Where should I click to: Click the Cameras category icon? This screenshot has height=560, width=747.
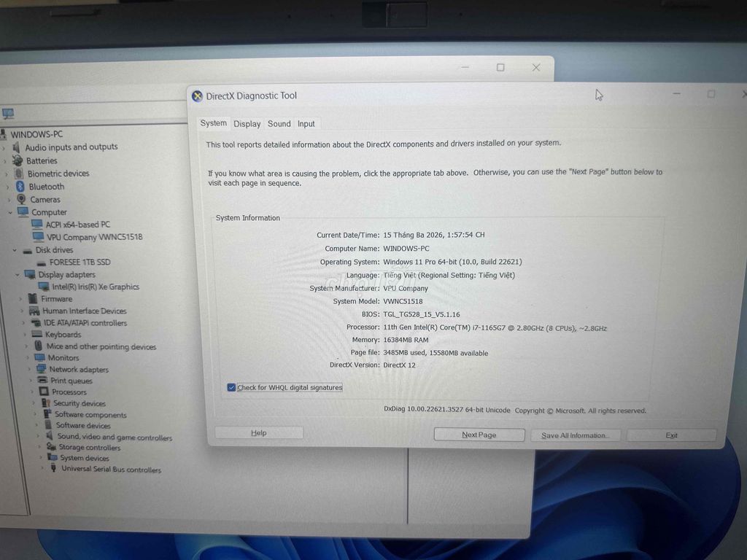pyautogui.click(x=21, y=199)
